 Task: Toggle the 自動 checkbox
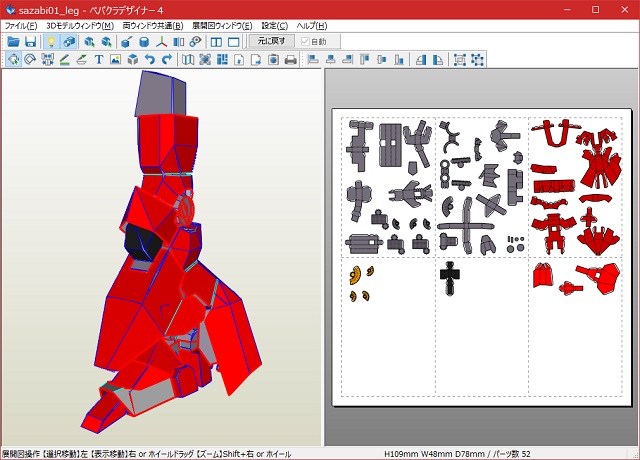[x=313, y=42]
